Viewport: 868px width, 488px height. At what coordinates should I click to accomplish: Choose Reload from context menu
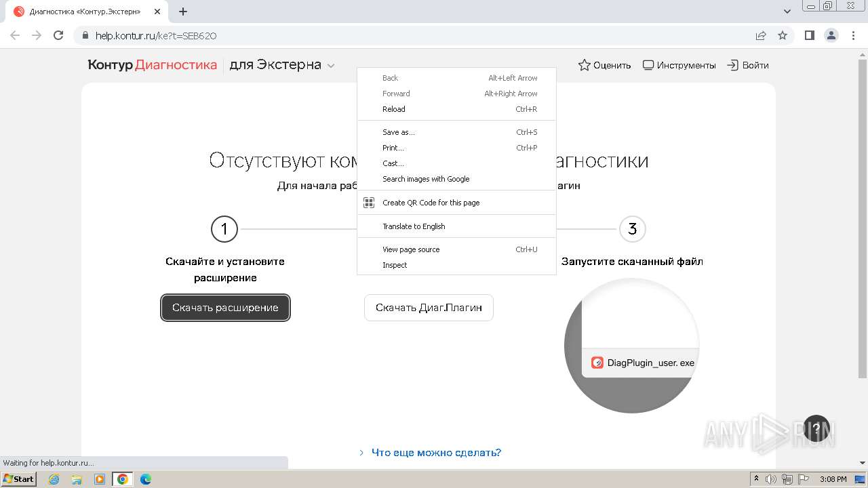(456, 109)
